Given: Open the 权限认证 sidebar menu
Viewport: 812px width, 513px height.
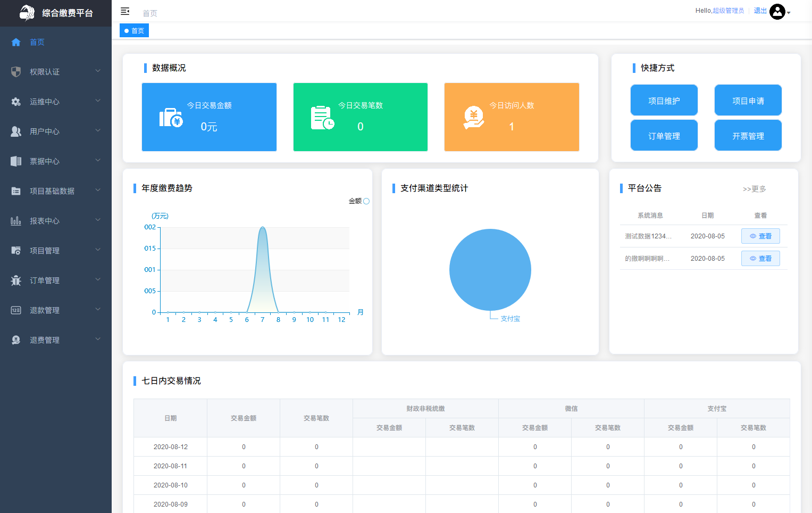Looking at the screenshot, I should click(x=56, y=72).
